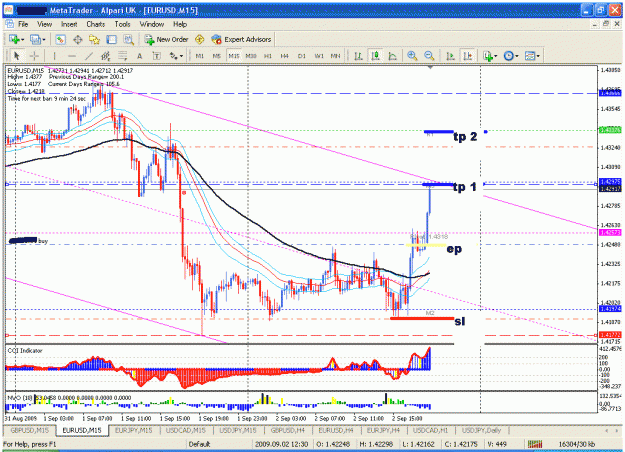Click the chart tabs scroll-right arrow
The height and width of the screenshot is (452, 625).
point(617,430)
